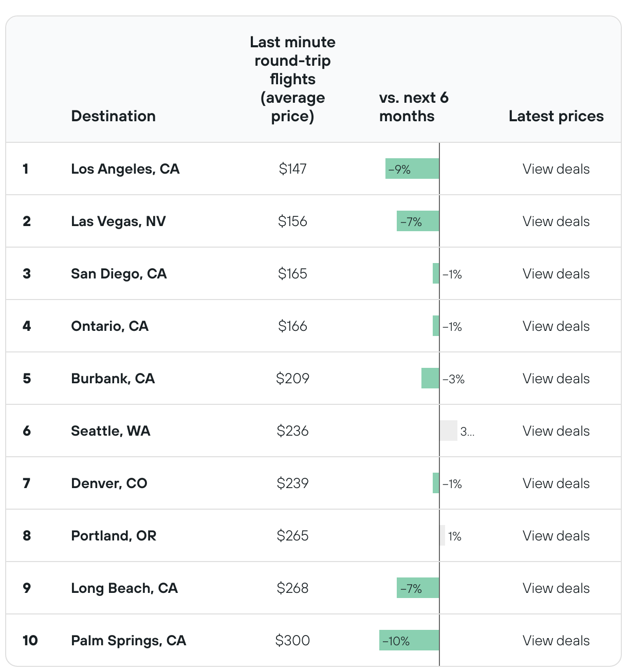Select View deals for Portland, OR
Viewport: 627px width, 672px height.
click(x=556, y=536)
